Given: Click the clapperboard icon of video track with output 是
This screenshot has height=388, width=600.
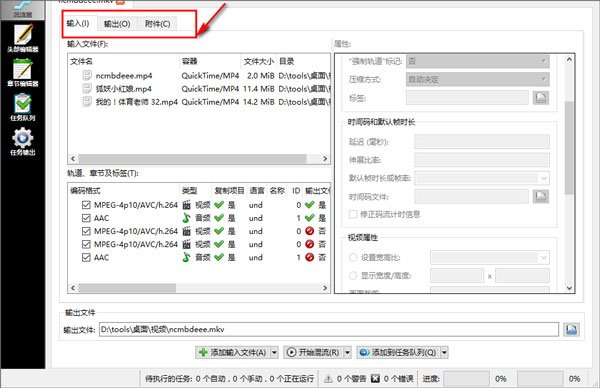Looking at the screenshot, I should pos(186,205).
